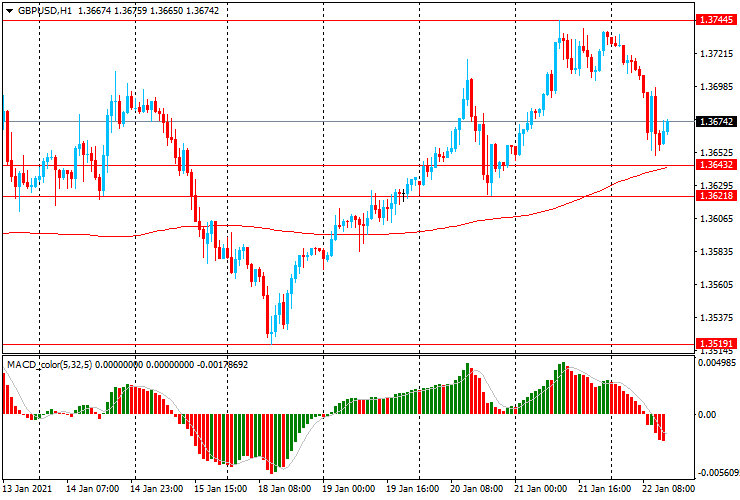Click the 15 Jan 15:00 time label
The image size is (740, 500).
(x=220, y=489)
